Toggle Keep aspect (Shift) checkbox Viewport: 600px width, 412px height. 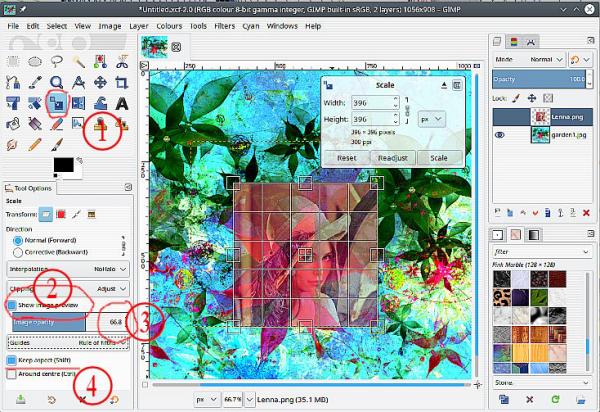pyautogui.click(x=11, y=360)
